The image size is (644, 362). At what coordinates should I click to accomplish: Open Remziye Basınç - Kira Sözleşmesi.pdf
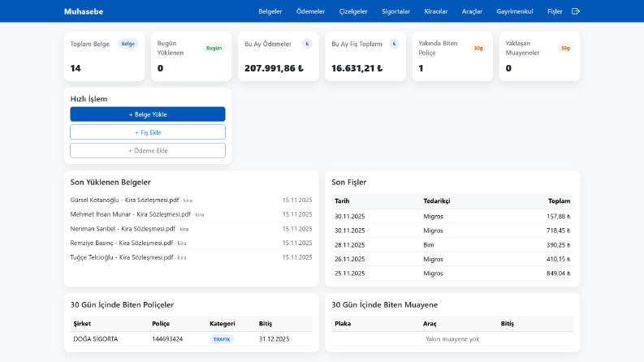point(122,243)
